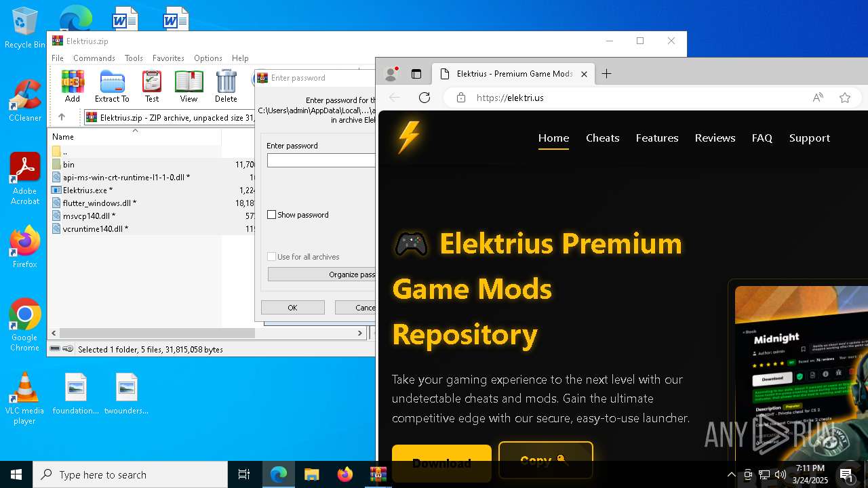The width and height of the screenshot is (868, 488).
Task: Click the Copy button on Elektrius page
Action: (x=545, y=461)
